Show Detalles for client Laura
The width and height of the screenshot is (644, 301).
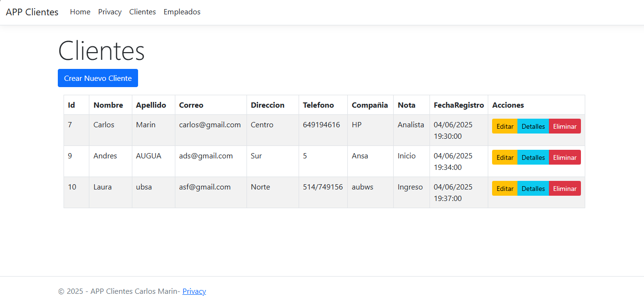(x=533, y=188)
